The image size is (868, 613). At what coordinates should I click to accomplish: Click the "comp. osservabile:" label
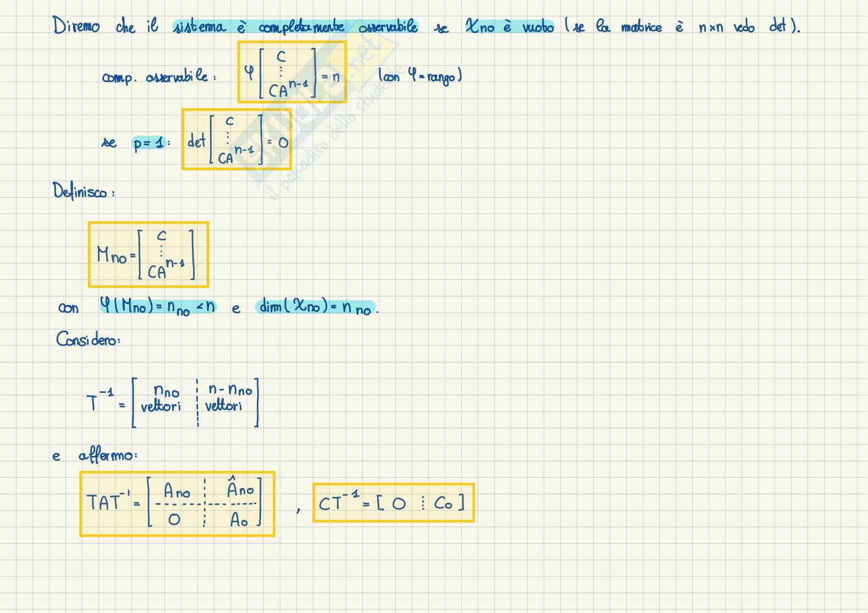point(159,77)
